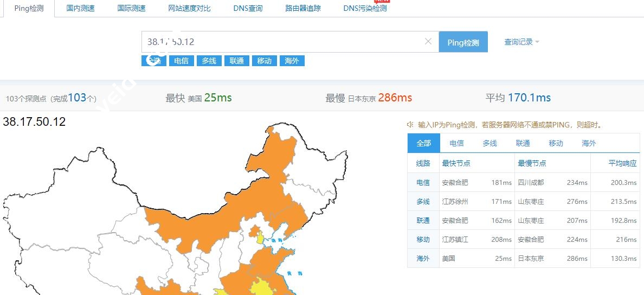Click the 170.1ms average in summary
Screen dimensions: 644x295
click(x=530, y=98)
